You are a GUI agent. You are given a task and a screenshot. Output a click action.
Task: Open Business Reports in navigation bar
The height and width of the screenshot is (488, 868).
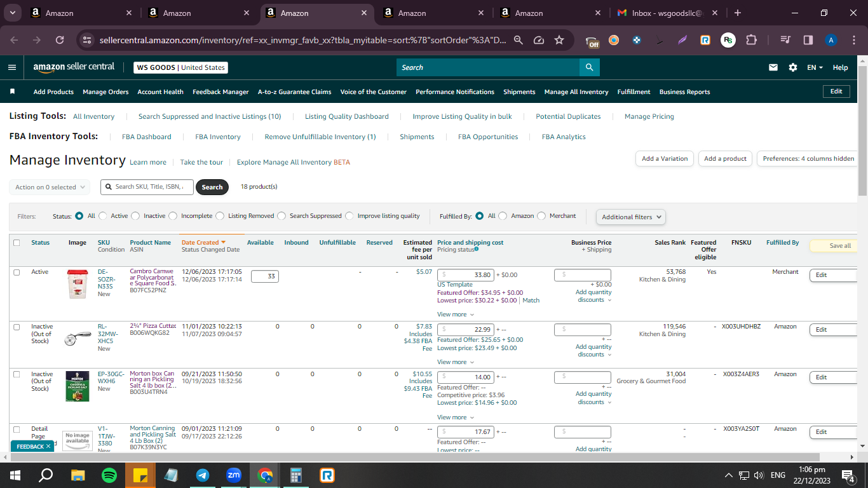point(685,91)
